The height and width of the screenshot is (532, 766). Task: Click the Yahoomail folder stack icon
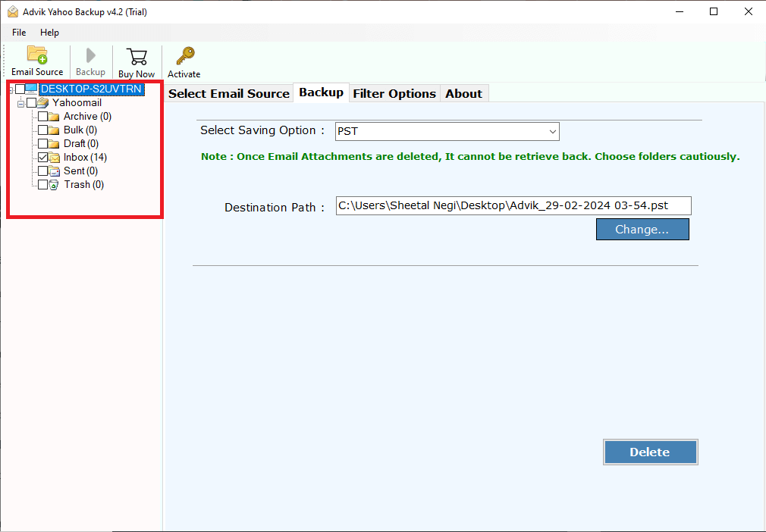click(x=43, y=102)
